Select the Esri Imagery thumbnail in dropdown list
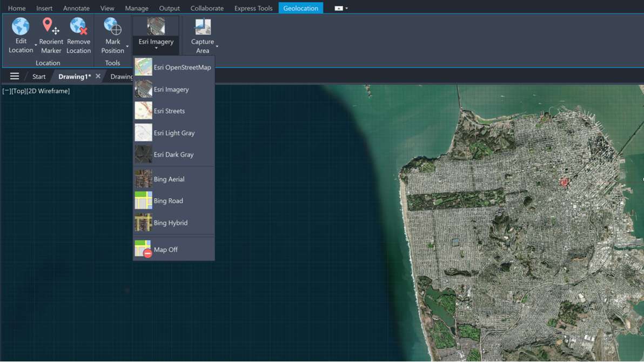The width and height of the screenshot is (644, 362). click(143, 89)
